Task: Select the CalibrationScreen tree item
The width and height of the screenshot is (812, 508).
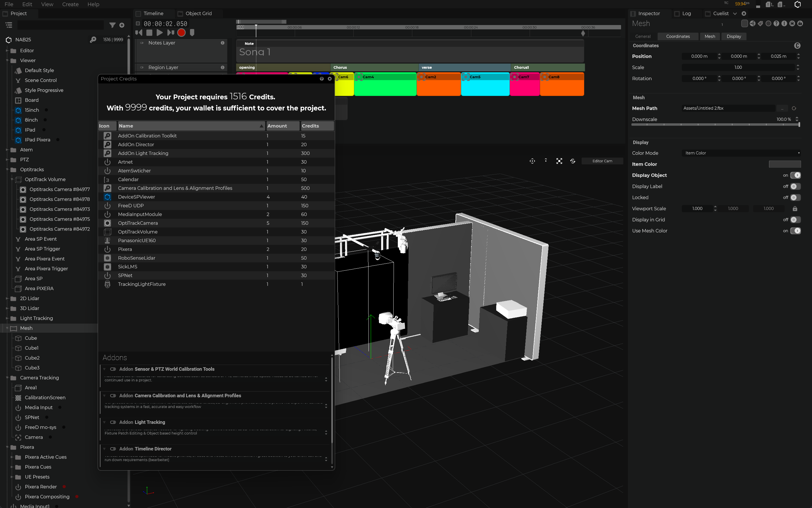Action: click(45, 397)
